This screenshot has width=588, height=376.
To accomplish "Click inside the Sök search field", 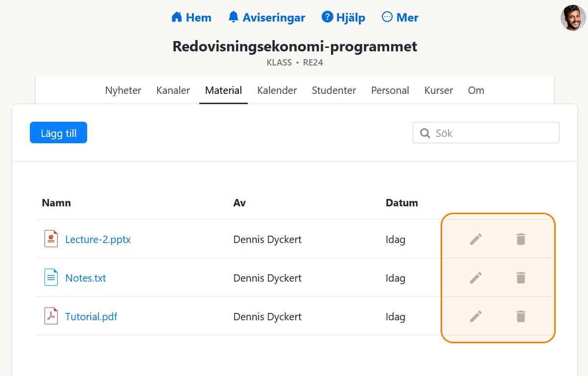I will click(486, 133).
